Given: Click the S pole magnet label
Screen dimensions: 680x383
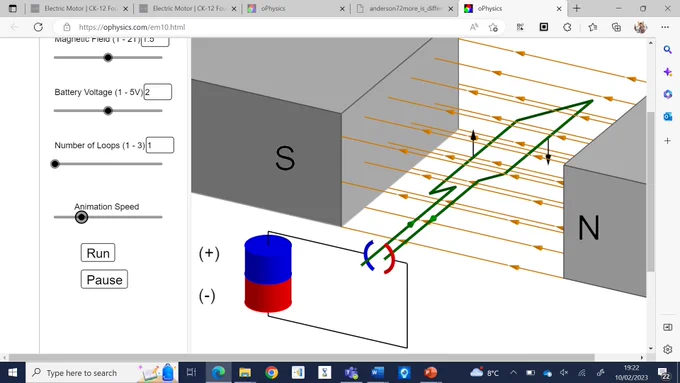Looking at the screenshot, I should 285,158.
